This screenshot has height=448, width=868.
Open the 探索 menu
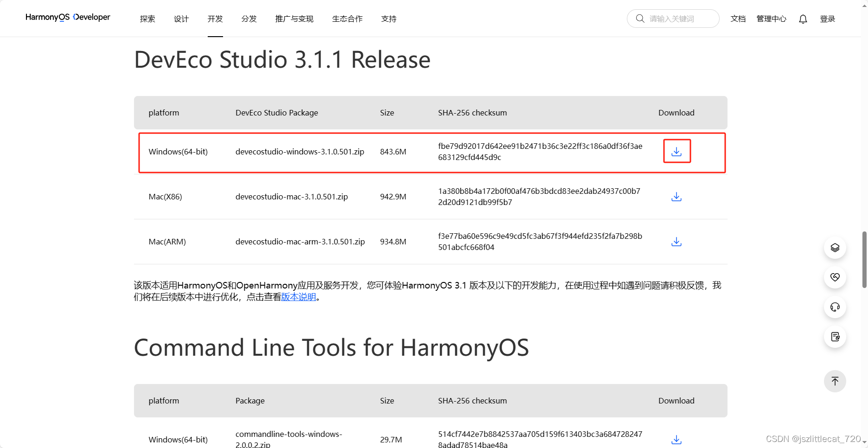[147, 19]
